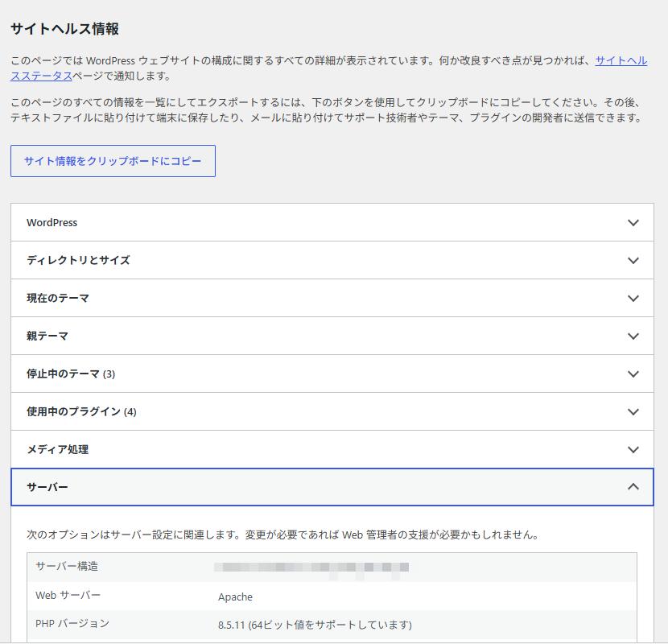Expand メディア処理 section chevron
The height and width of the screenshot is (644, 668).
tap(633, 450)
